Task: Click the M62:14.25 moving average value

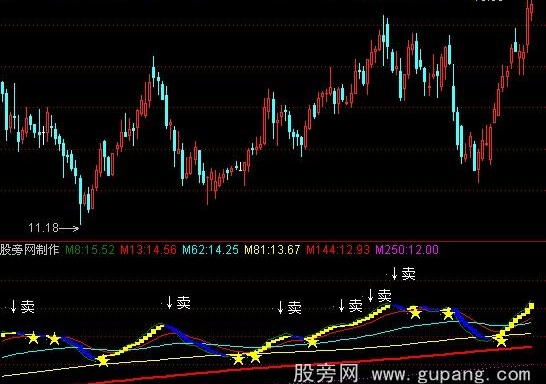Action: coord(211,250)
